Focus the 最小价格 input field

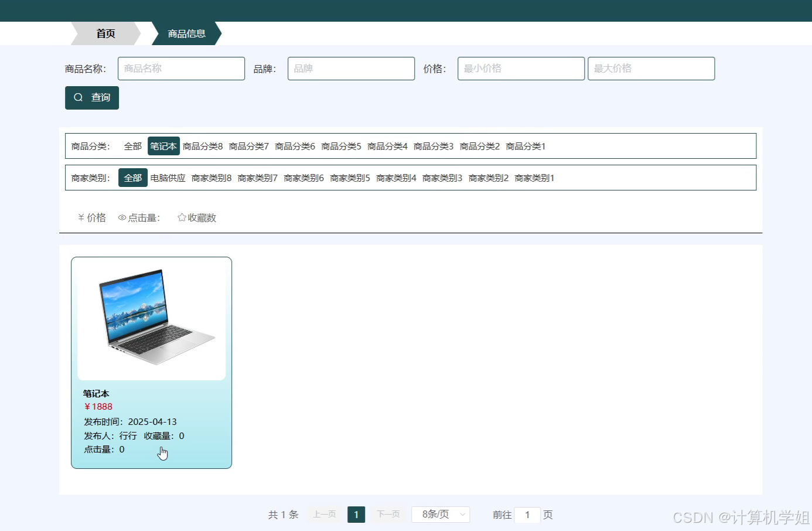[521, 69]
